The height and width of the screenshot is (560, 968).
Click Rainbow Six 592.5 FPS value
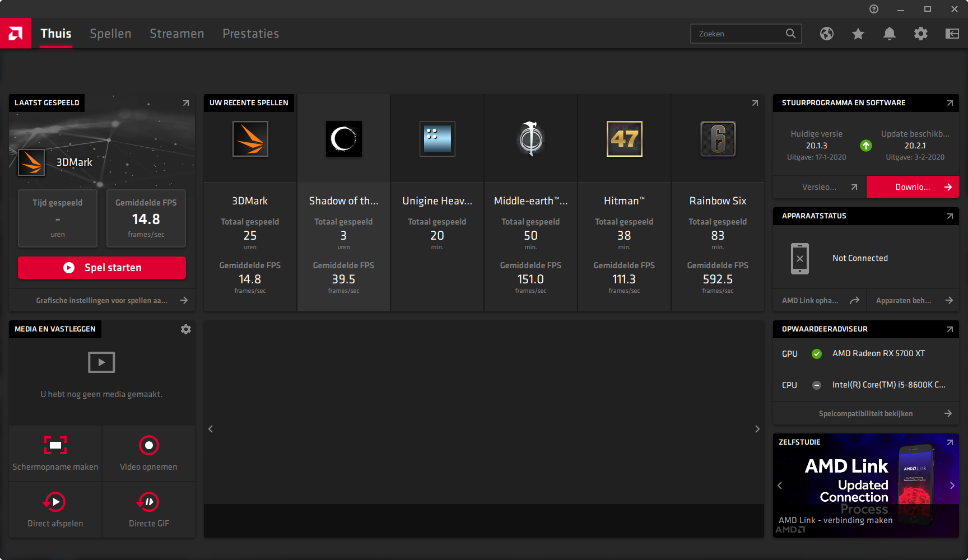click(x=718, y=279)
